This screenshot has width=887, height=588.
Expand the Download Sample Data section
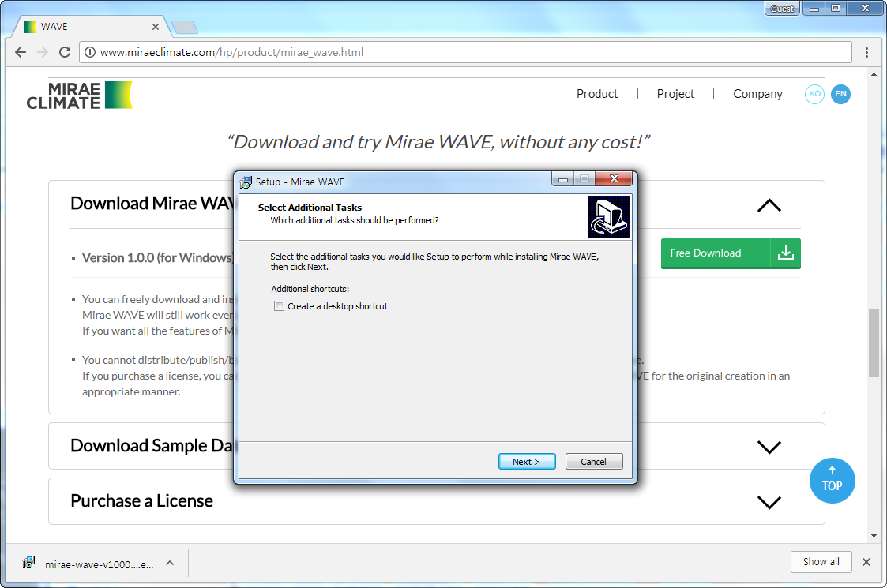point(769,448)
